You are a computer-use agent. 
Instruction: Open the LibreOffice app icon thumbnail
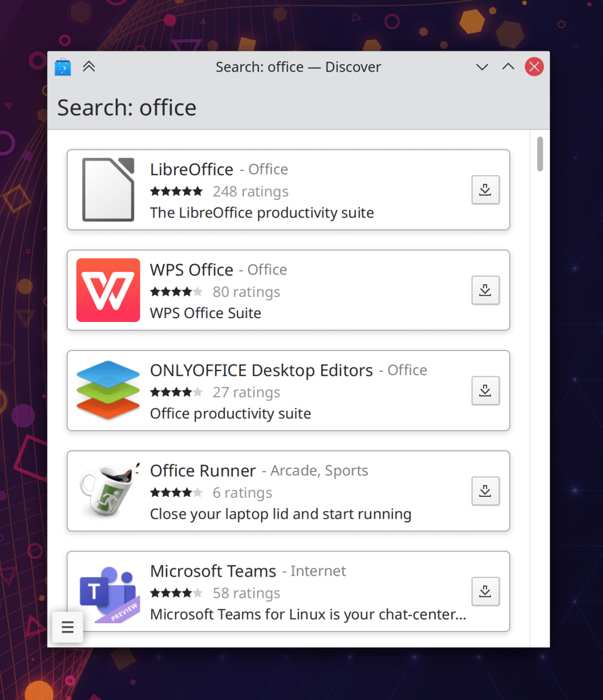tap(108, 190)
